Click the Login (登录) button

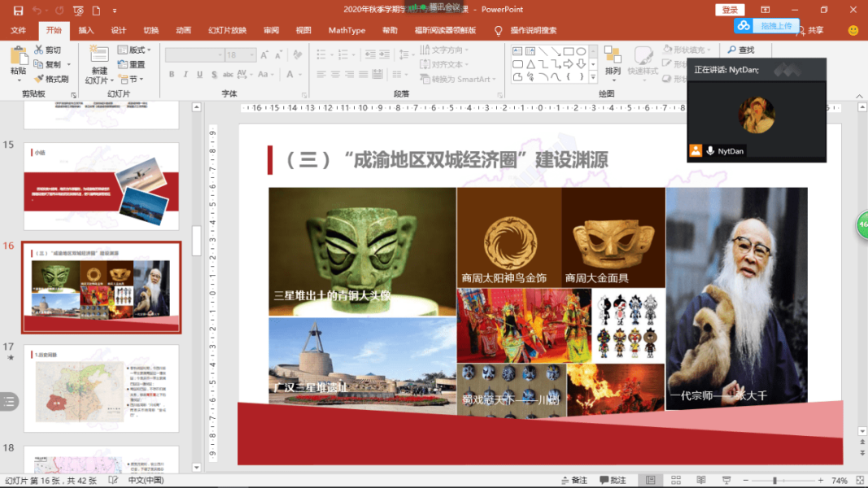click(731, 10)
